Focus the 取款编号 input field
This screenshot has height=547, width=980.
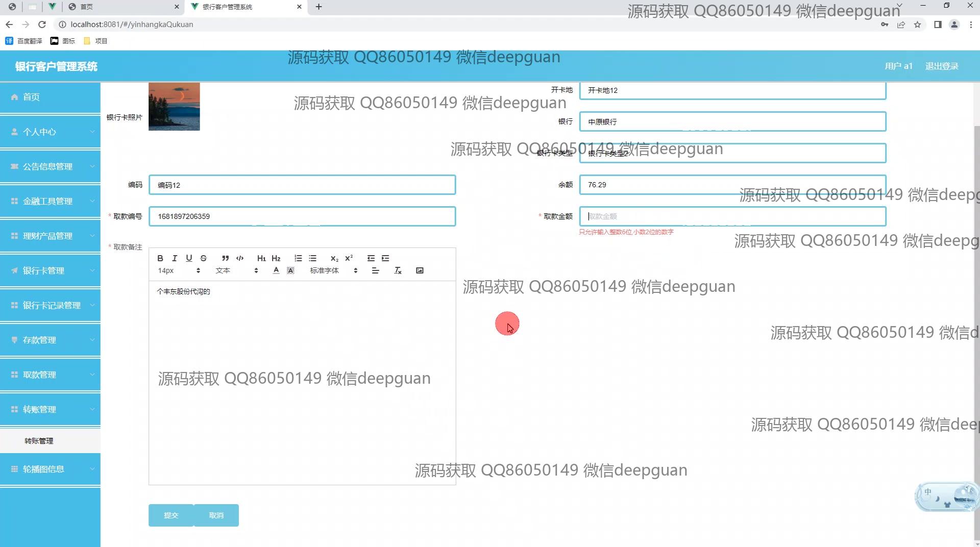[x=302, y=216]
